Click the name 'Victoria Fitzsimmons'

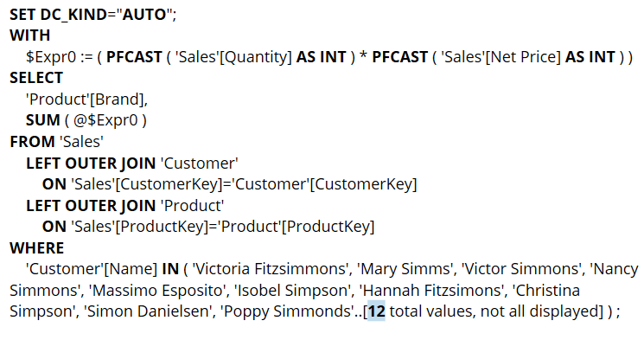tap(271, 269)
